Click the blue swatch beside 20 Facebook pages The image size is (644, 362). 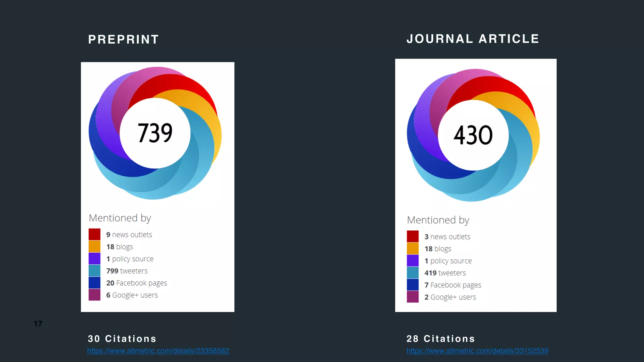click(x=94, y=283)
